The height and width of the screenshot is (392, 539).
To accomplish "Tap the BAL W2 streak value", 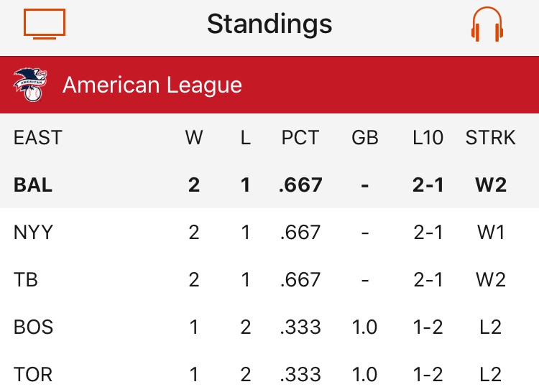I will (491, 185).
